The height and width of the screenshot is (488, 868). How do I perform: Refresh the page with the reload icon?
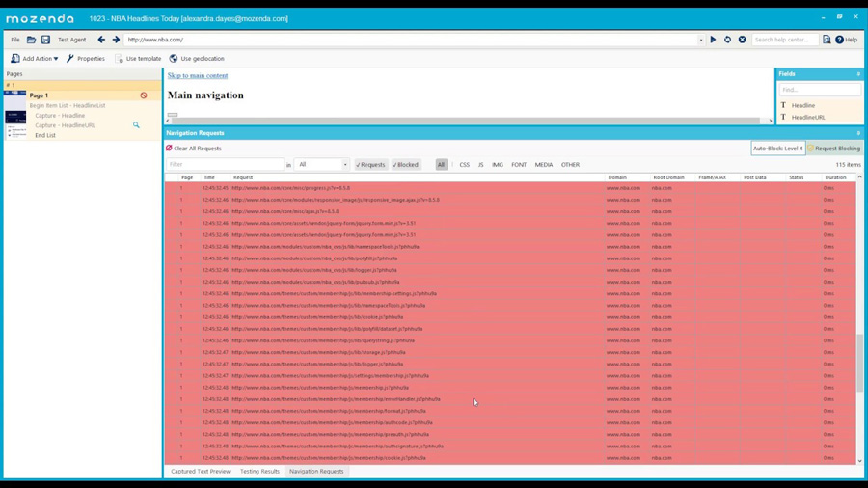pyautogui.click(x=727, y=40)
